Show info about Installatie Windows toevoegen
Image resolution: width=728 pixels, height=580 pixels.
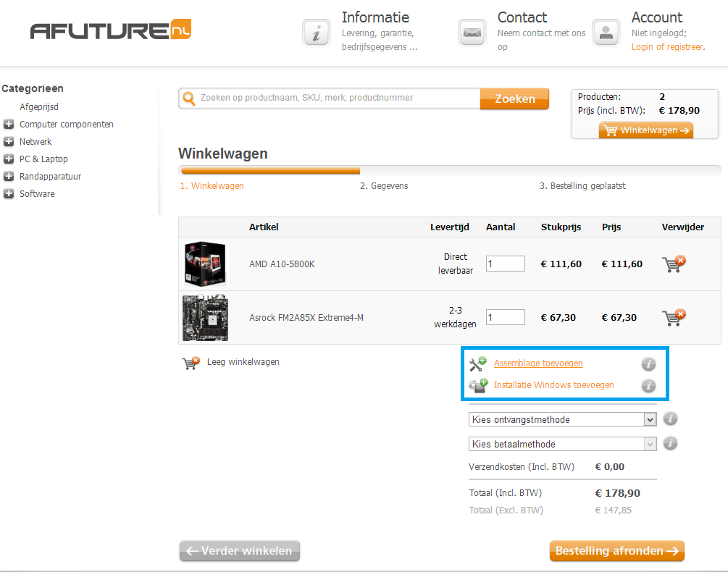click(x=648, y=386)
